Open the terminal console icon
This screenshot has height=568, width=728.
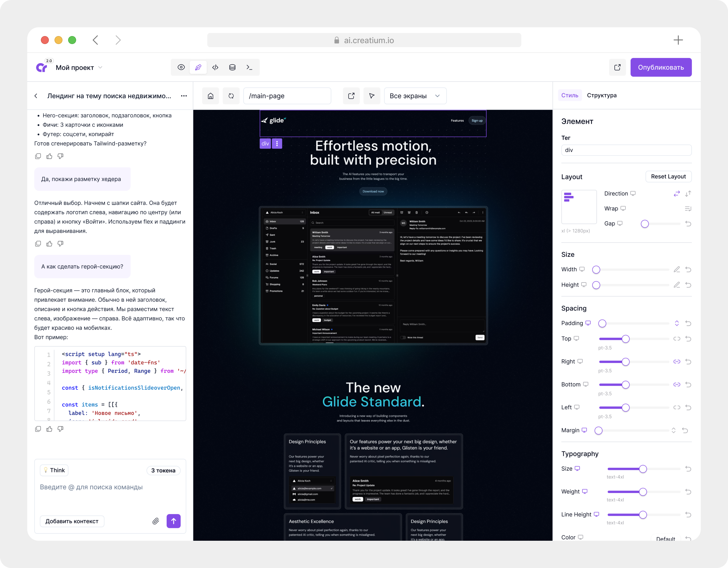pyautogui.click(x=249, y=67)
